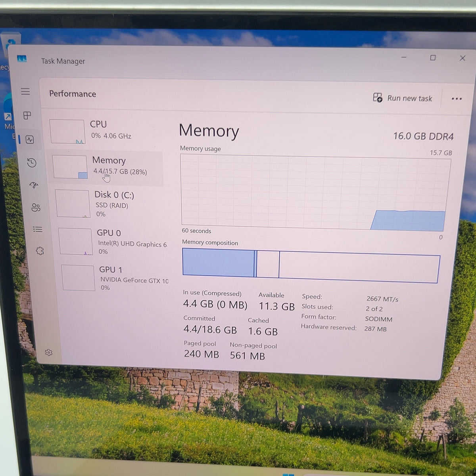Image resolution: width=476 pixels, height=476 pixels.
Task: Click the GPU 0 mini graph thumbnail
Action: pyautogui.click(x=76, y=241)
